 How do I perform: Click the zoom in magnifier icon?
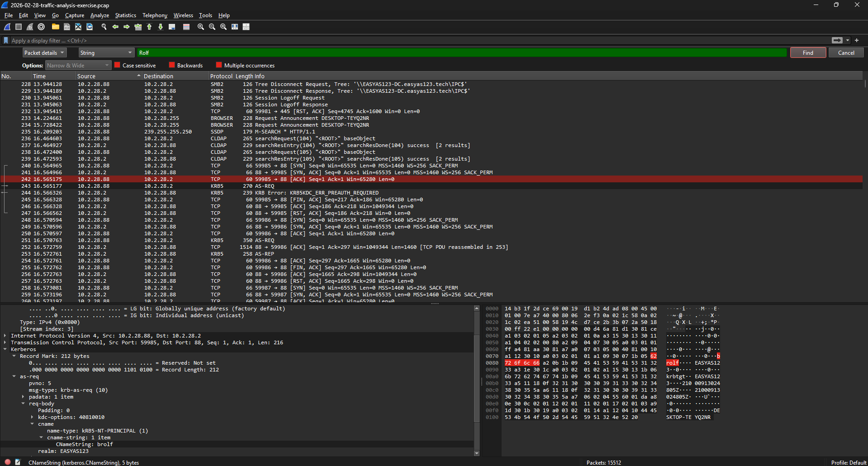(x=200, y=27)
